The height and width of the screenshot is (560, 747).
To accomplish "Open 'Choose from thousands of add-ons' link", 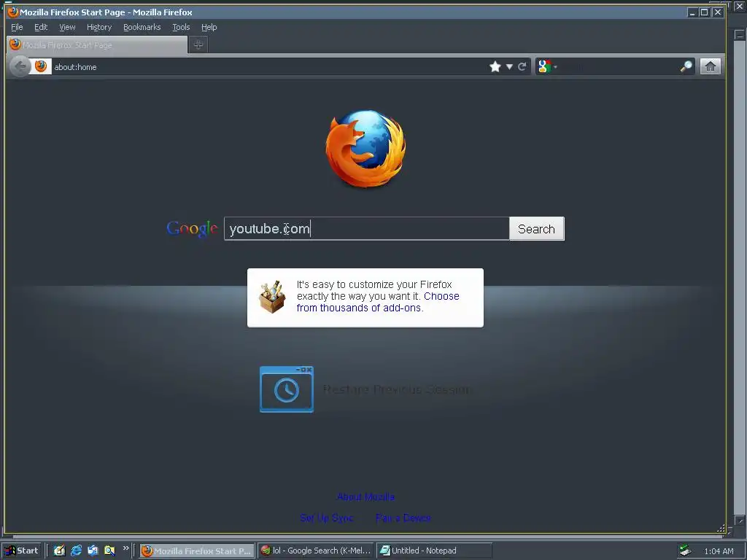I will tap(378, 302).
